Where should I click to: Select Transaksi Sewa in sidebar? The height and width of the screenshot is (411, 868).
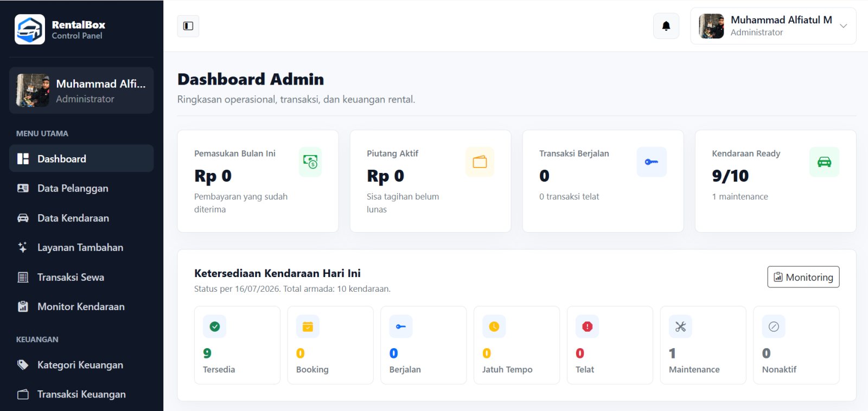click(x=81, y=277)
